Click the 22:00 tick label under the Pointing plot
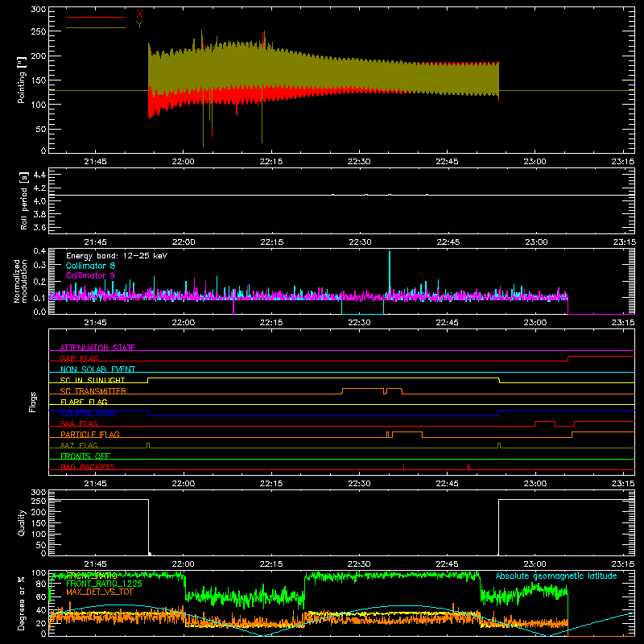 pos(184,162)
